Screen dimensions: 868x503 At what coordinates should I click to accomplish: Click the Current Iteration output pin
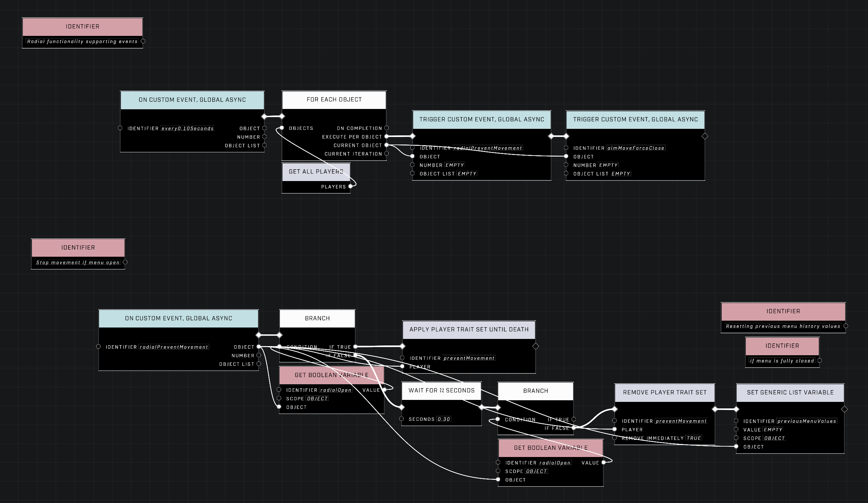386,154
